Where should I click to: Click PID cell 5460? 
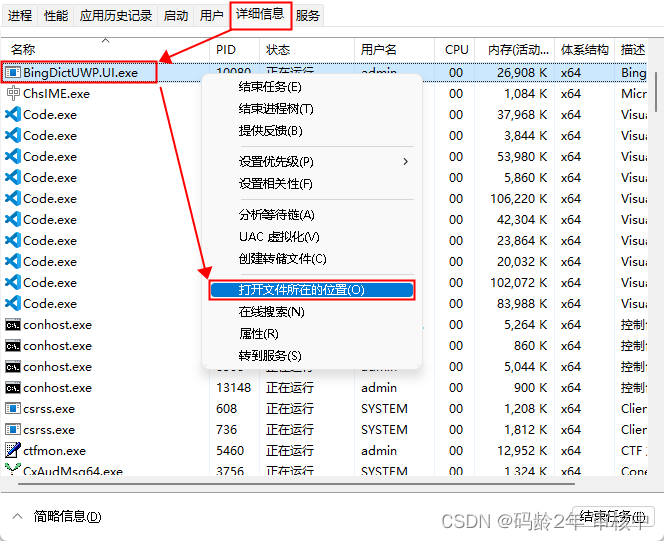click(230, 450)
